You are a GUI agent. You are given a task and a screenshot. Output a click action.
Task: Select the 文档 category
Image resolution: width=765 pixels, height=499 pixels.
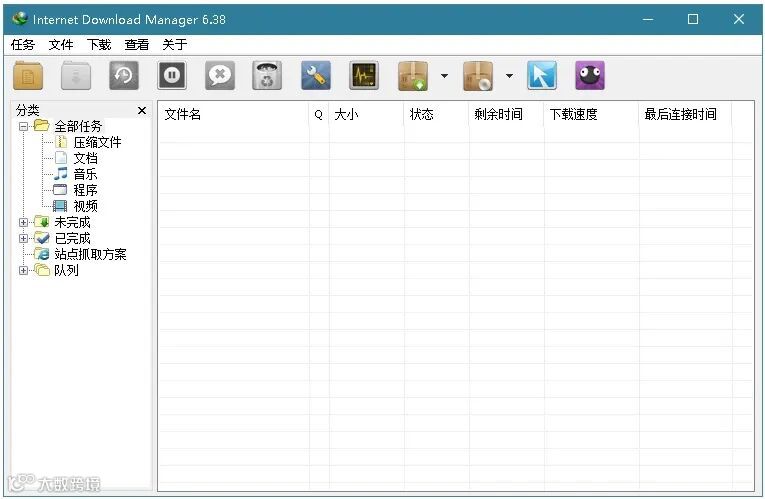point(85,158)
